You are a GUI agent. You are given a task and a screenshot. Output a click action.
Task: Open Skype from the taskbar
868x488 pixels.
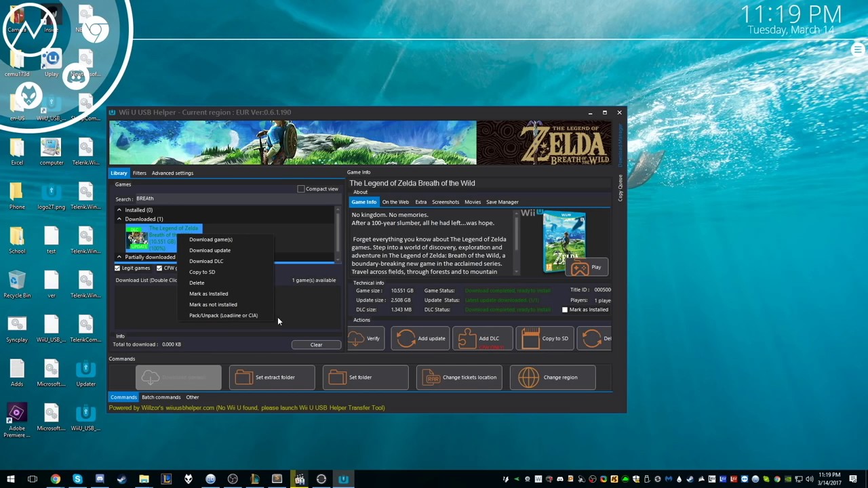(x=77, y=479)
